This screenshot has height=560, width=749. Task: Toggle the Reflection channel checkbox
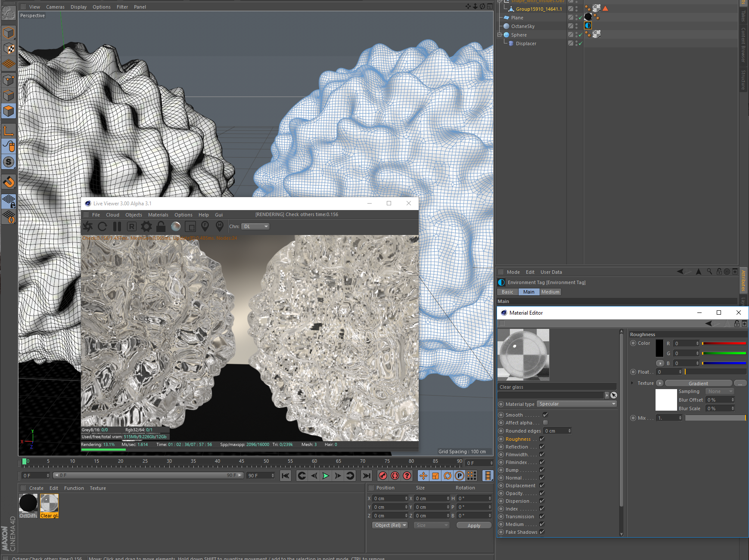[x=542, y=447]
